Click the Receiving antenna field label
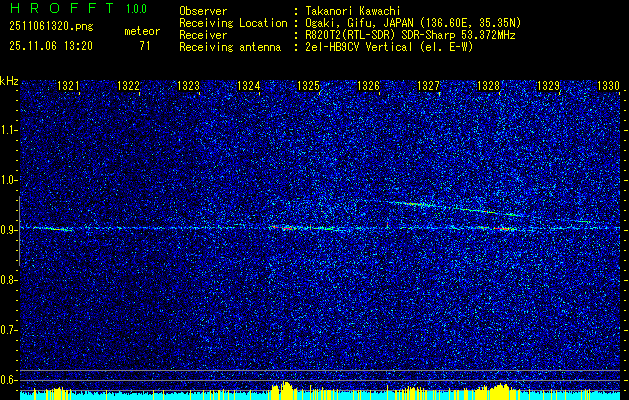 230,47
